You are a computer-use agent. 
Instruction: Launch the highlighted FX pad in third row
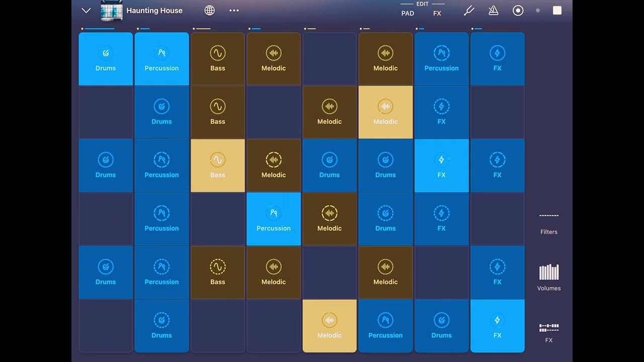(442, 166)
